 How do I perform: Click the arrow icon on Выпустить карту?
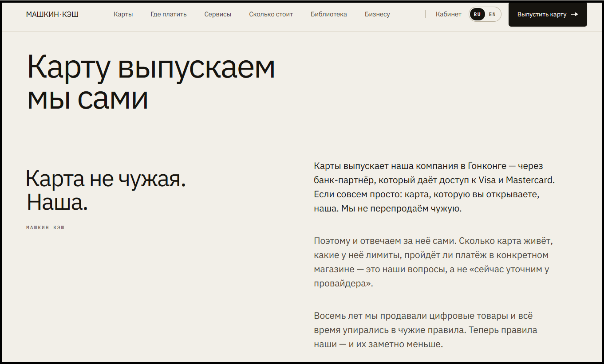click(x=575, y=14)
